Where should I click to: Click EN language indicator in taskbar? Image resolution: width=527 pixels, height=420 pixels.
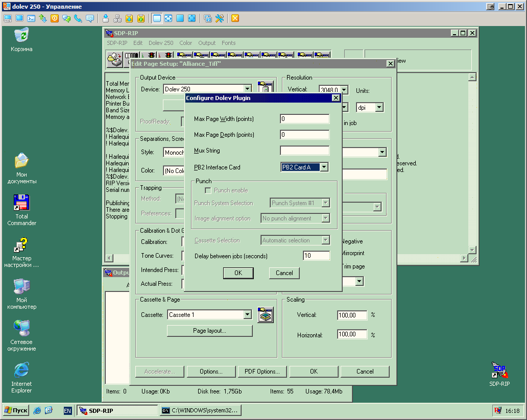click(67, 411)
